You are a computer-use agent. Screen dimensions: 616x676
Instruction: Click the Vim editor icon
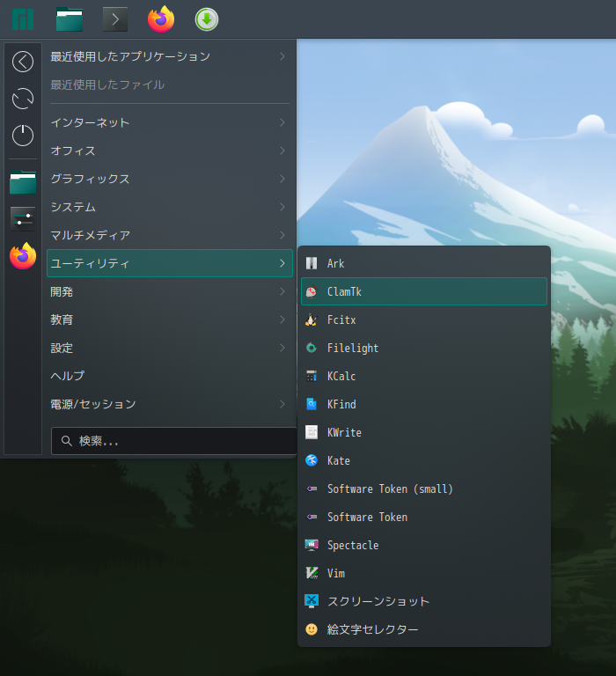[x=312, y=573]
